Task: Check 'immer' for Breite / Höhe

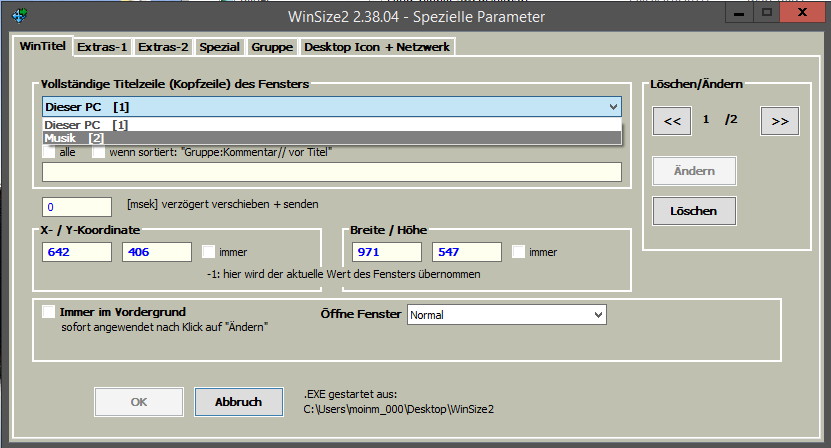Action: point(518,251)
